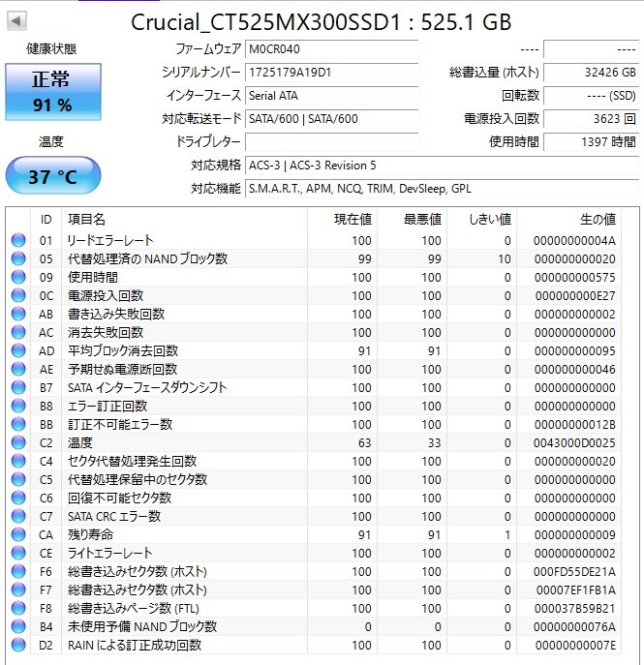Click the 項目名 column header

tap(185, 220)
